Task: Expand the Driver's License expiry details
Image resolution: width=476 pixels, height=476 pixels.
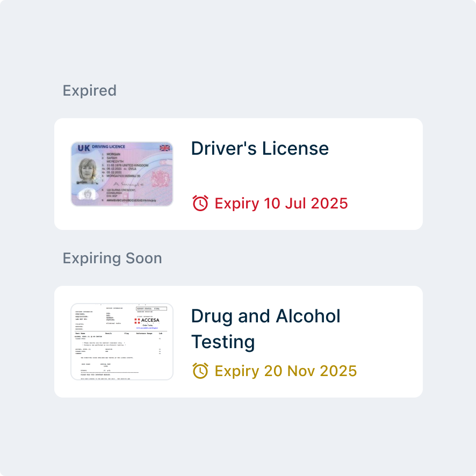Action: pos(280,204)
